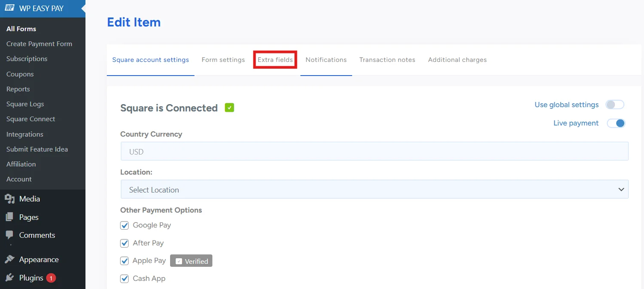Screen dimensions: 644x289
Task: Open the Transaction notes tab
Action: click(x=387, y=60)
